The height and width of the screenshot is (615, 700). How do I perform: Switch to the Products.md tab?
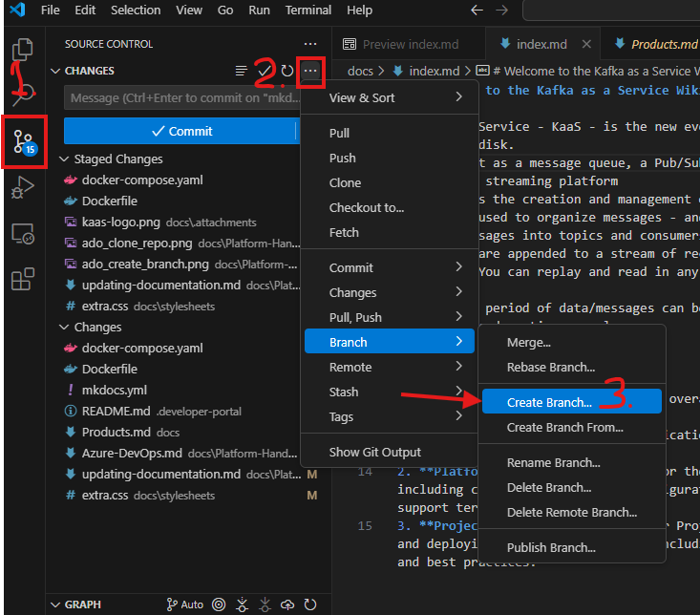pos(657,44)
